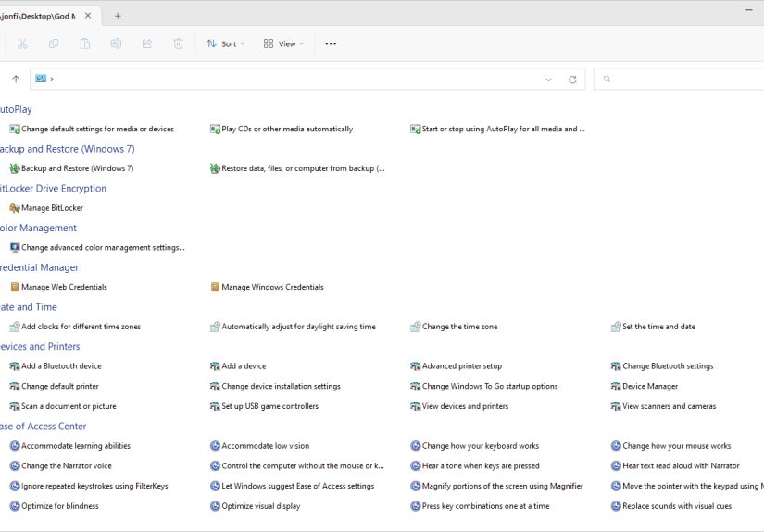The width and height of the screenshot is (764, 532).
Task: Click the Backup and Restore item icon
Action: (15, 168)
